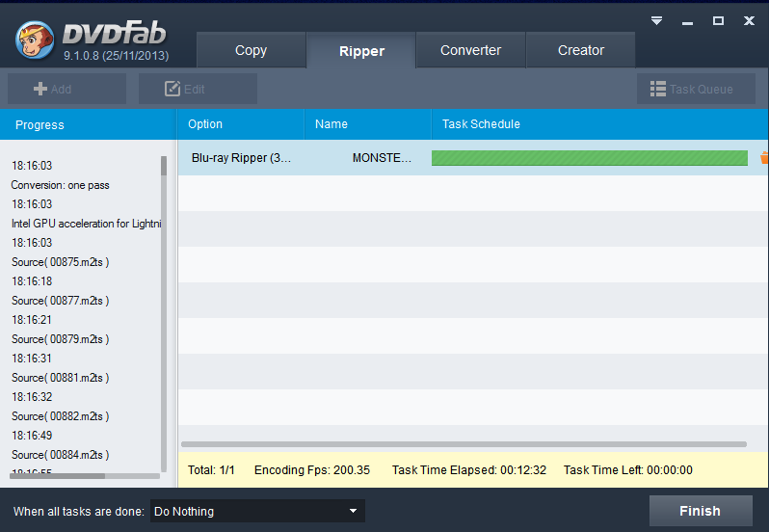Image resolution: width=769 pixels, height=532 pixels.
Task: Click the Task Time Elapsed: 00:12:32 status
Action: pos(469,470)
